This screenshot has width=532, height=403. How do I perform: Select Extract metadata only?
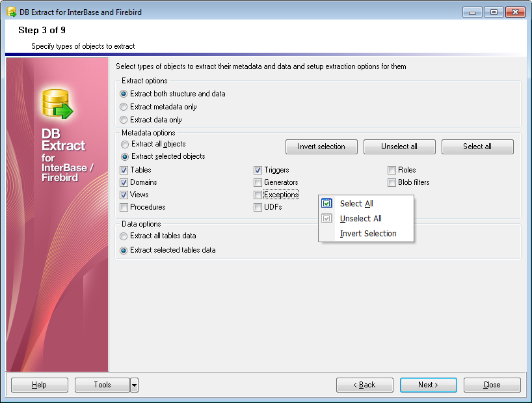tap(124, 107)
